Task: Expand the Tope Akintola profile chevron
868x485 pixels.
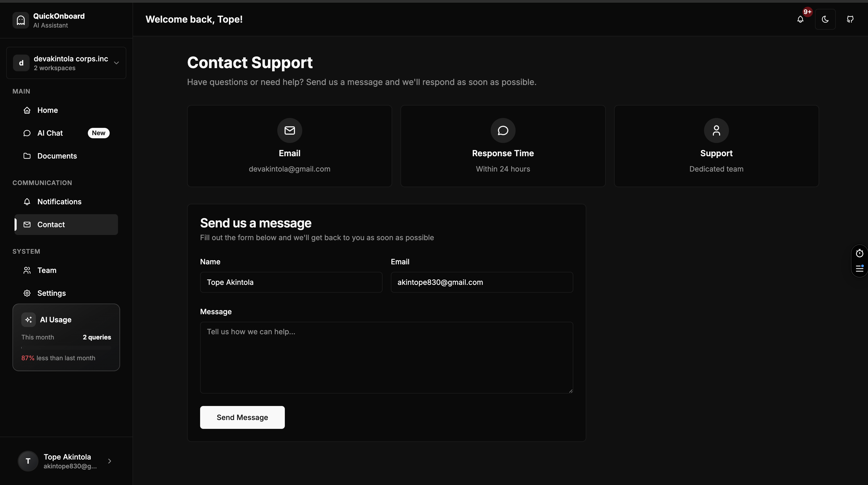Action: [x=109, y=461]
